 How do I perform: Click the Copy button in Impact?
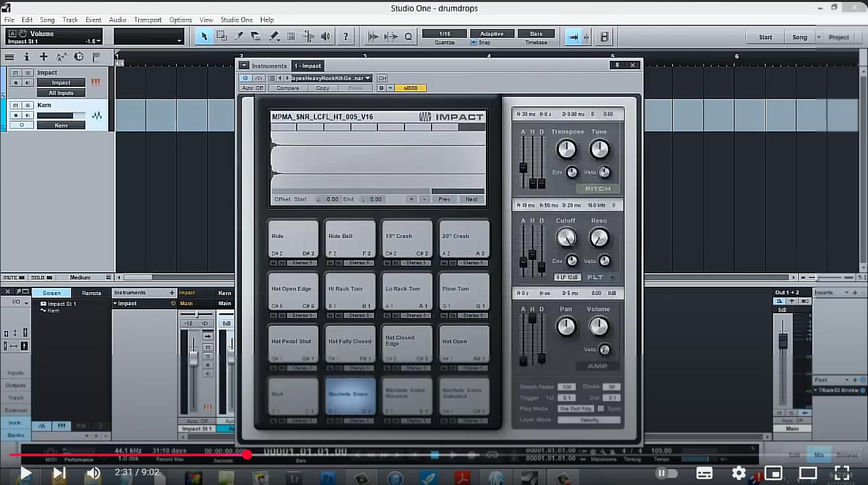click(x=322, y=88)
